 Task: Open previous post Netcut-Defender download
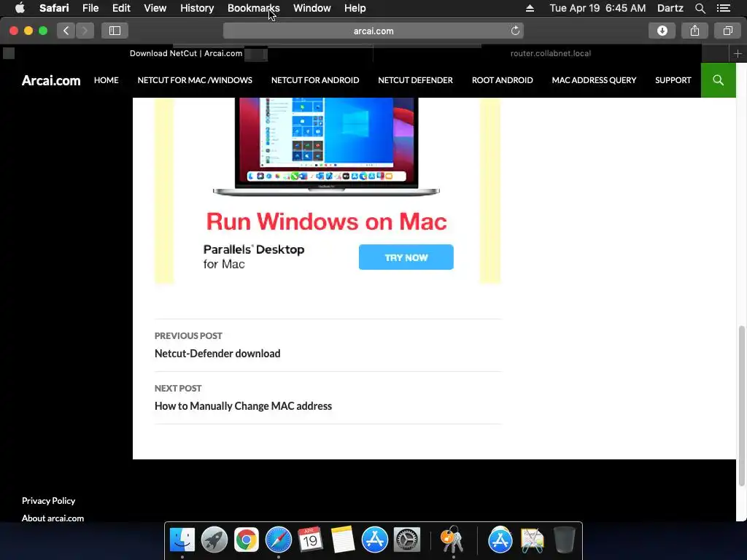[217, 354]
